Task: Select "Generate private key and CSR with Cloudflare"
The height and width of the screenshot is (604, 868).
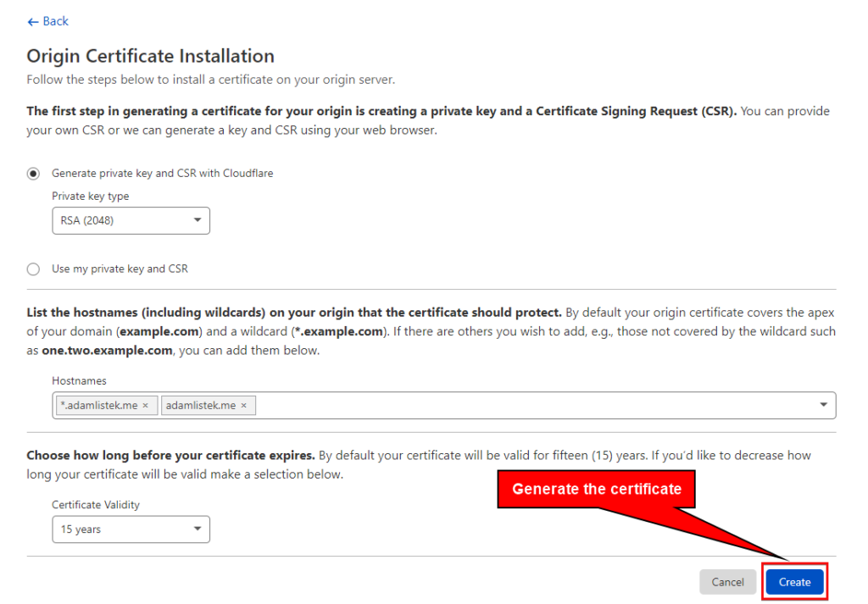Action: coord(33,173)
